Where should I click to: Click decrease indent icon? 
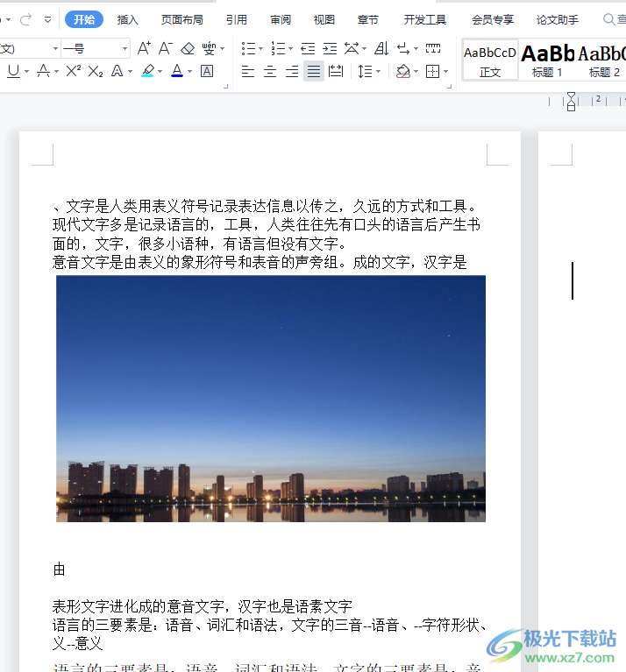[308, 49]
